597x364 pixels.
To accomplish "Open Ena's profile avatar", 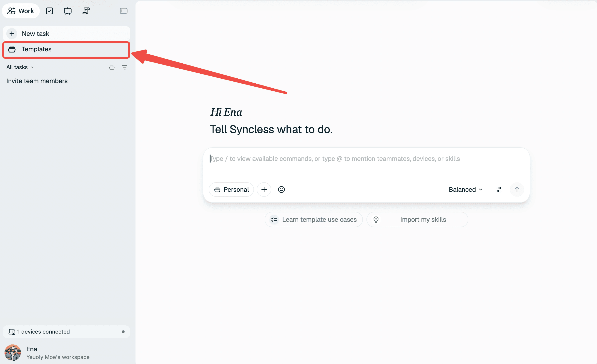I will click(13, 353).
